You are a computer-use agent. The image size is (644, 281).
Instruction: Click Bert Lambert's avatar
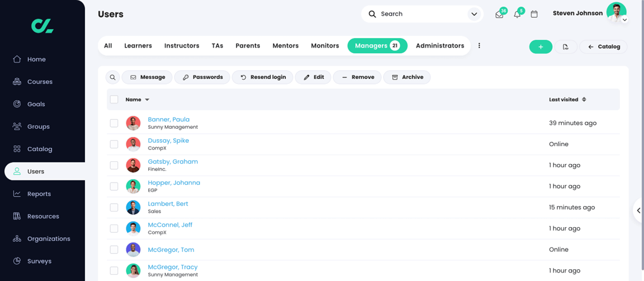[133, 207]
